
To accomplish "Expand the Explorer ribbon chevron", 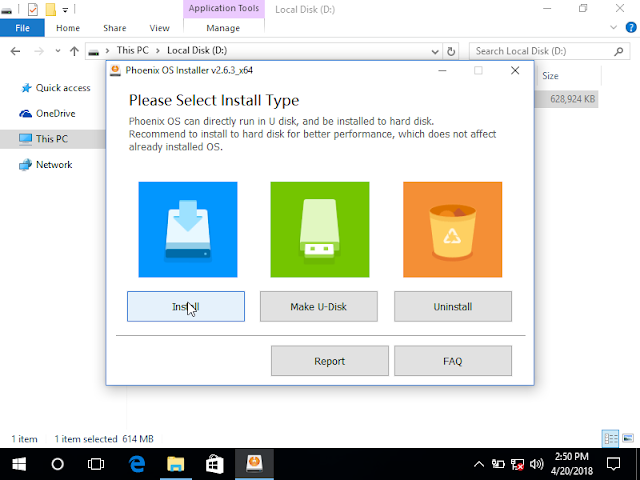I will pos(613,28).
